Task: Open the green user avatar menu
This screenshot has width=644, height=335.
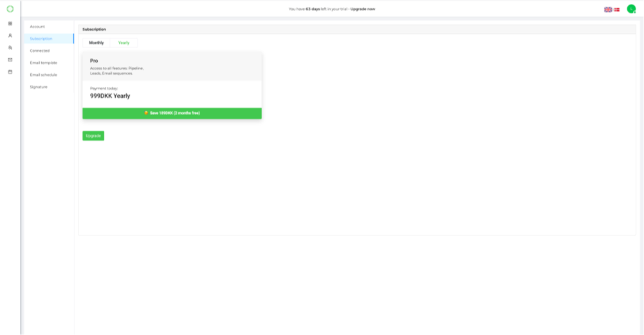Action: [x=631, y=9]
